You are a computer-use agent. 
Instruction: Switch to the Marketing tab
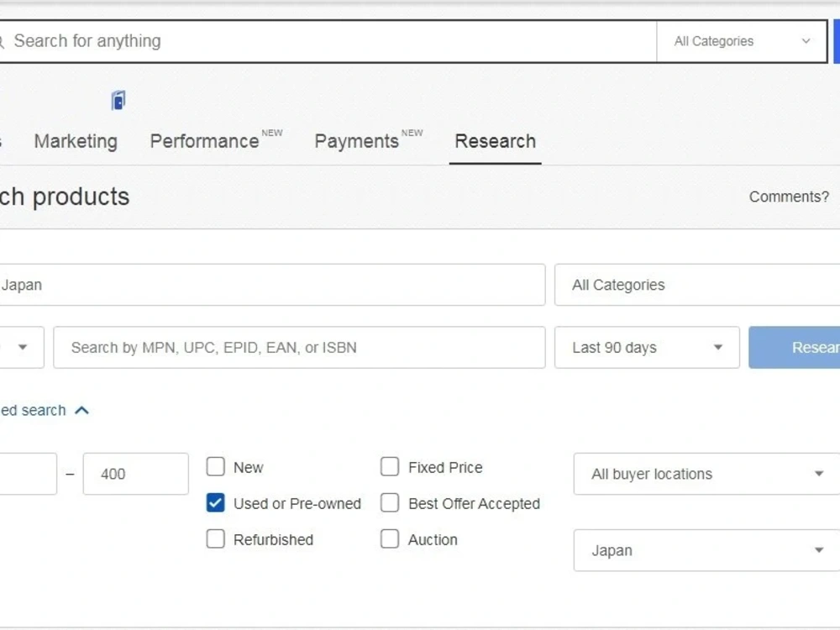[x=76, y=141]
